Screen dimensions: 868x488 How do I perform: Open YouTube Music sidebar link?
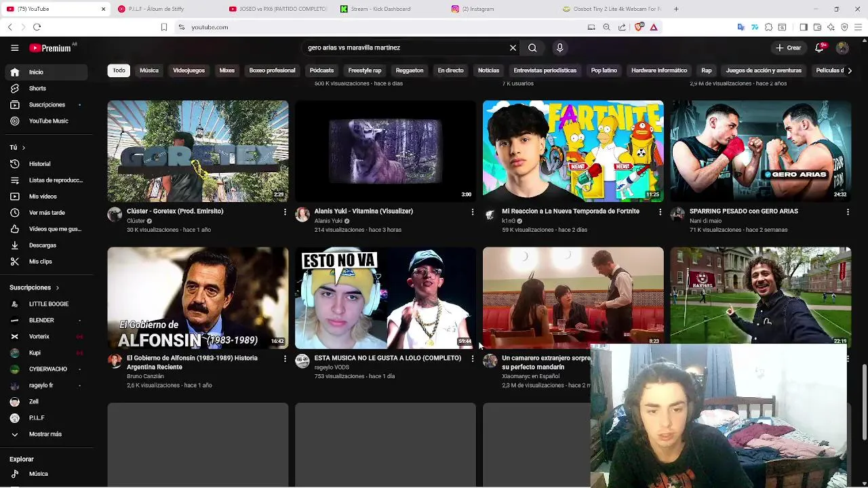click(46, 121)
